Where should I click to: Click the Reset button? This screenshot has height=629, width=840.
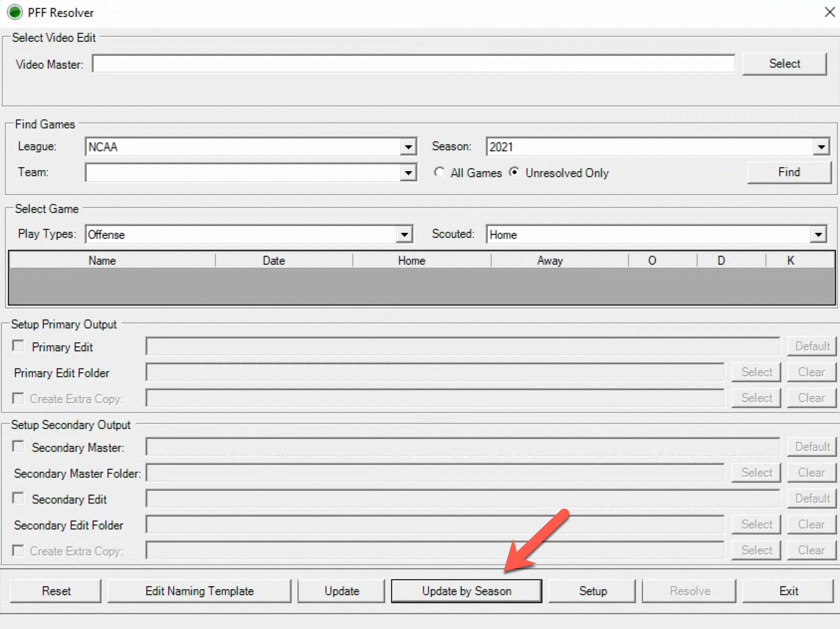[56, 591]
